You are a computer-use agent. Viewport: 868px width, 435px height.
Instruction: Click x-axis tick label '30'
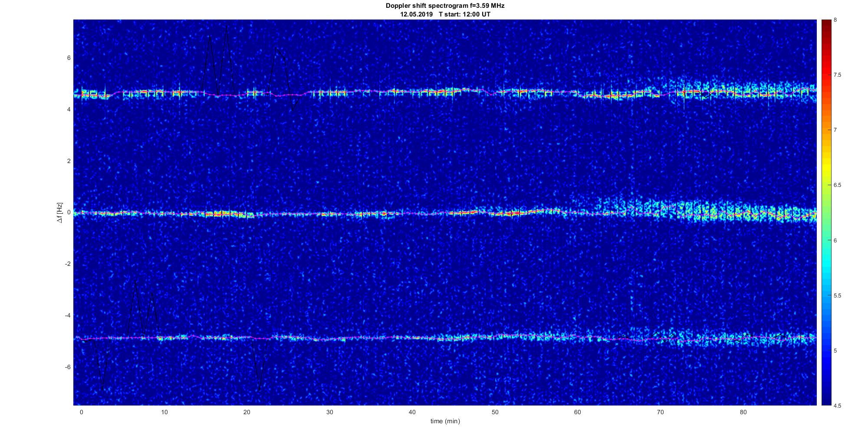point(329,412)
